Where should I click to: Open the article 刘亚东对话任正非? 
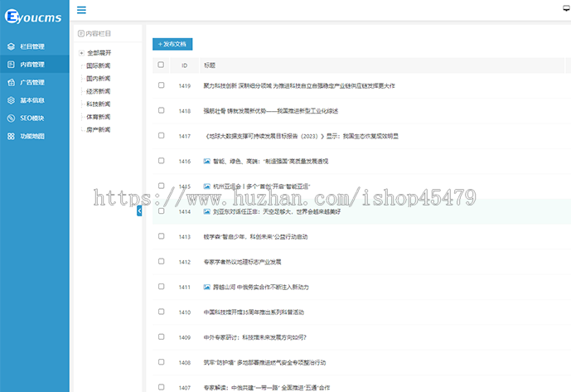click(277, 211)
